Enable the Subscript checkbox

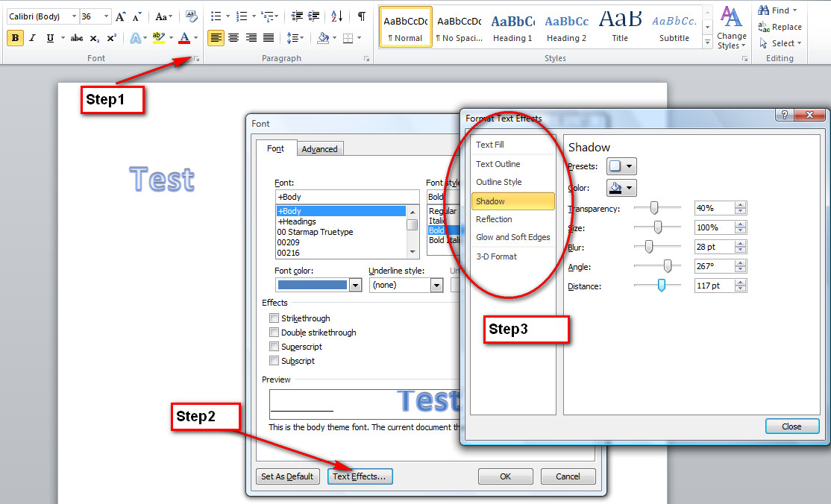(275, 361)
